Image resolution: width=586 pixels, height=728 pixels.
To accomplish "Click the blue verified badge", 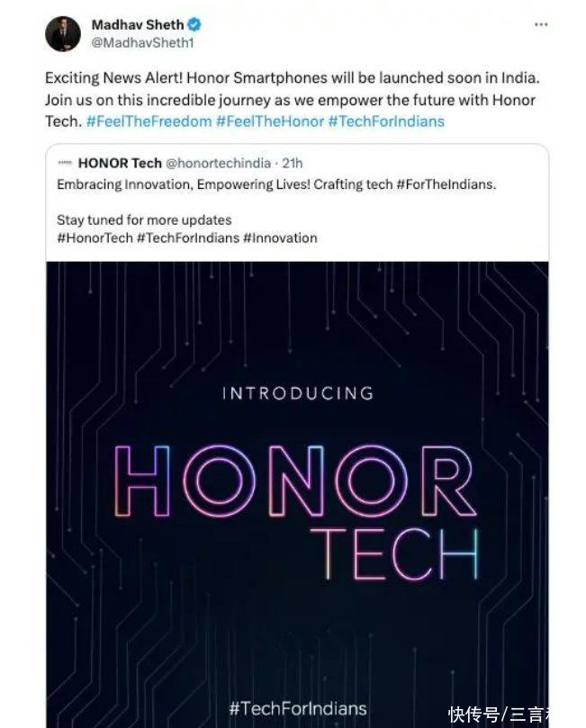I will pos(194,24).
